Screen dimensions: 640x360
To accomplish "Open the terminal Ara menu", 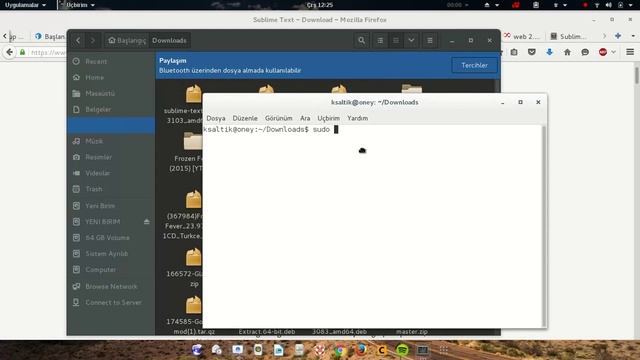I will click(305, 118).
